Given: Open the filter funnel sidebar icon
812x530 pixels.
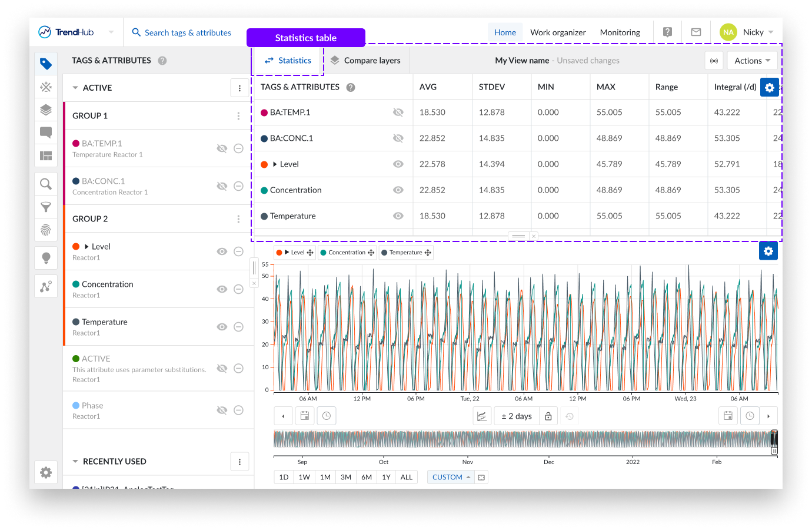Looking at the screenshot, I should pyautogui.click(x=46, y=207).
